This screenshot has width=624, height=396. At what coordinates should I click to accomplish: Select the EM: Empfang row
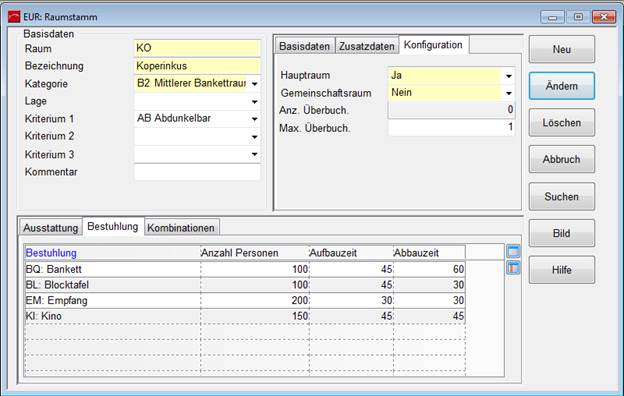coord(245,300)
